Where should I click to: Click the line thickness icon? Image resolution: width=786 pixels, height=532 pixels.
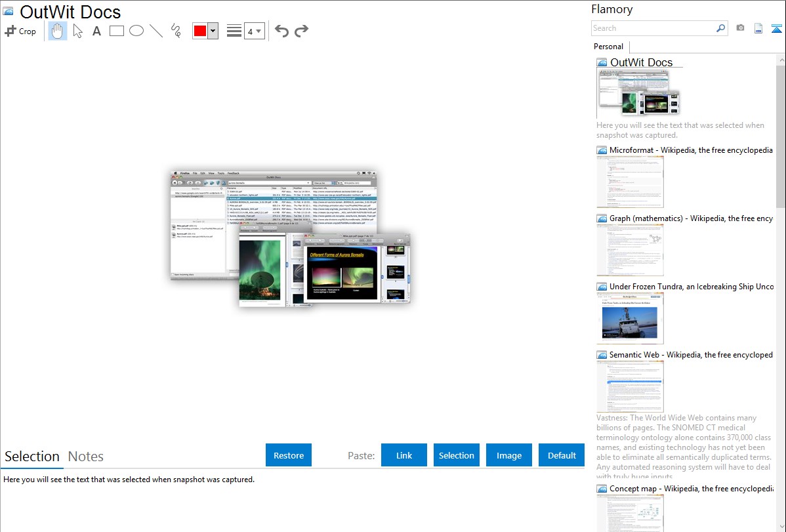(234, 31)
